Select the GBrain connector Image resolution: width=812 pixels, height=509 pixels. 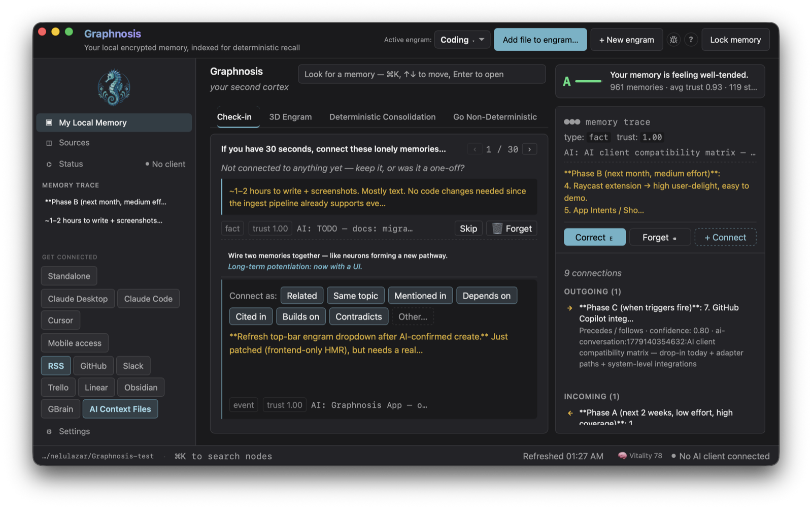60,409
